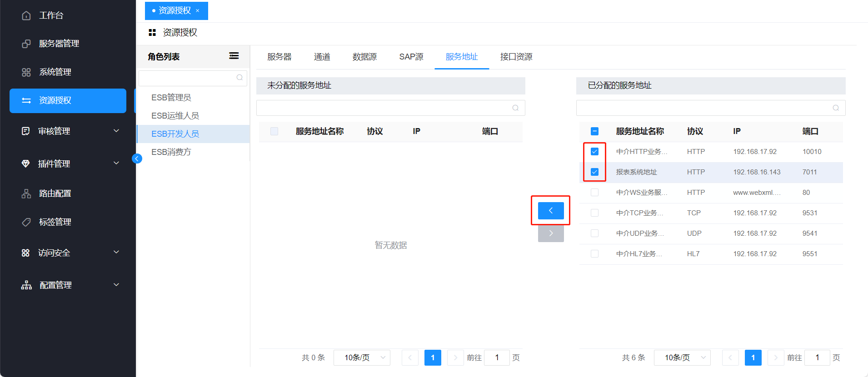This screenshot has width=868, height=377.
Task: Click the role list search magnifier icon
Action: click(239, 78)
